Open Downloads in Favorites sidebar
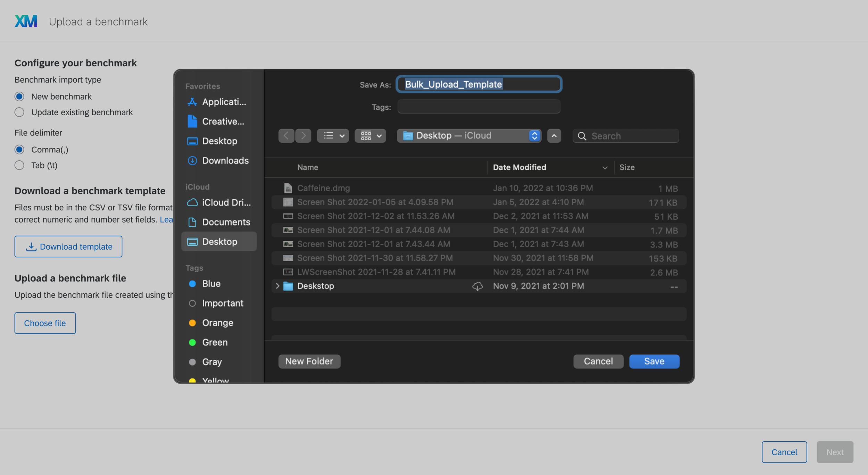The width and height of the screenshot is (868, 475). click(x=225, y=161)
